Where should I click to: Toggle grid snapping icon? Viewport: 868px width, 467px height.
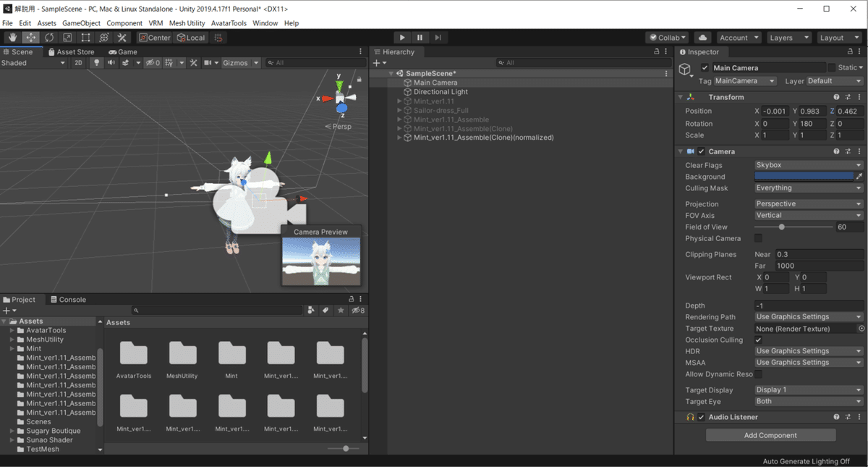218,38
